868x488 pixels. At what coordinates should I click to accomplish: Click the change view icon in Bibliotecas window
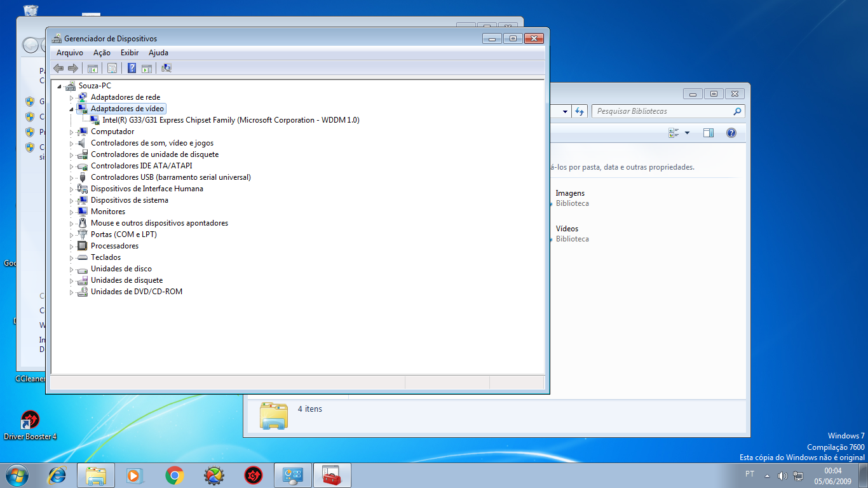pyautogui.click(x=674, y=133)
